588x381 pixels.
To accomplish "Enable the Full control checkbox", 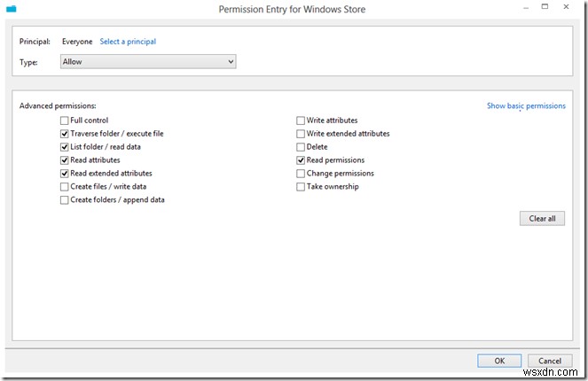I will (65, 121).
